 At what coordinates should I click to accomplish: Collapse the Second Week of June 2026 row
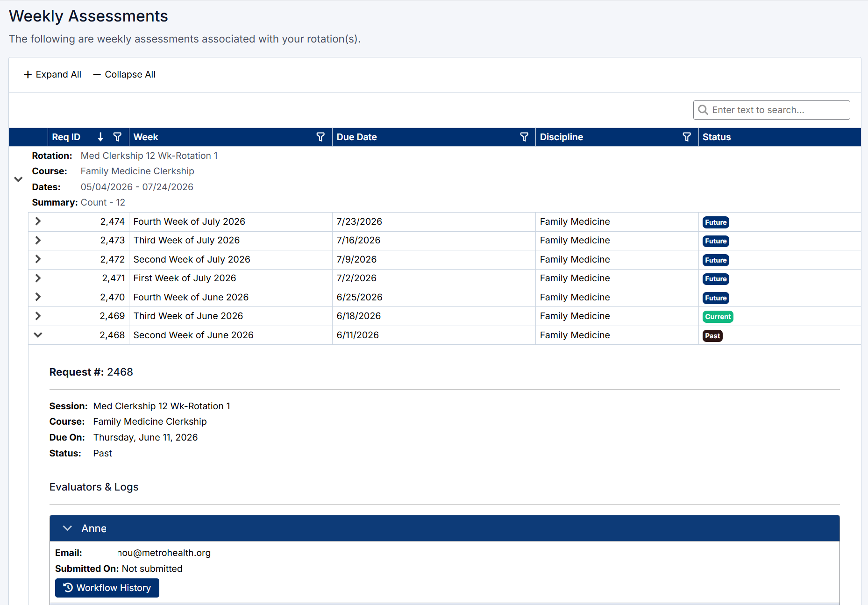point(38,335)
